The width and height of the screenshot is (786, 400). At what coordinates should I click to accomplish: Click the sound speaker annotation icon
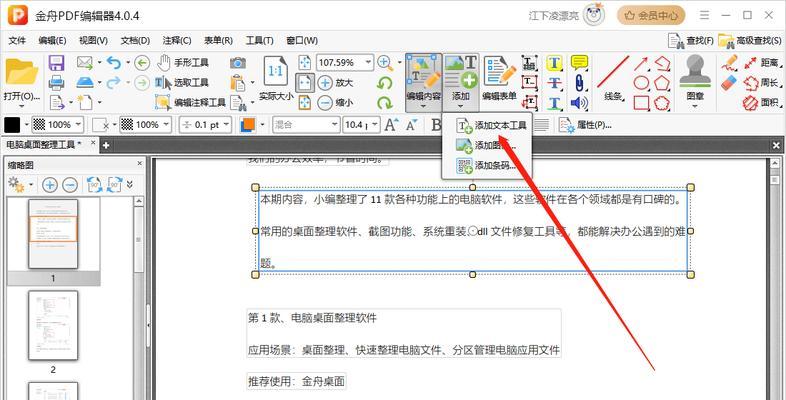point(579,103)
